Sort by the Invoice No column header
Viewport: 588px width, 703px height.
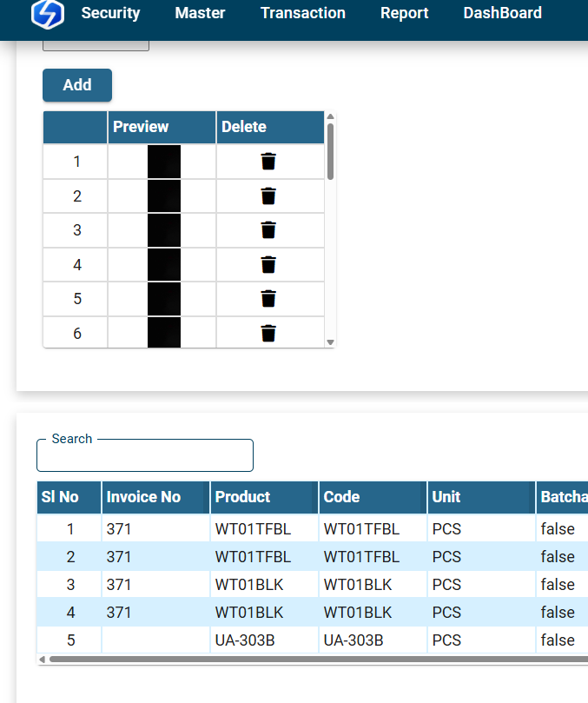[144, 497]
